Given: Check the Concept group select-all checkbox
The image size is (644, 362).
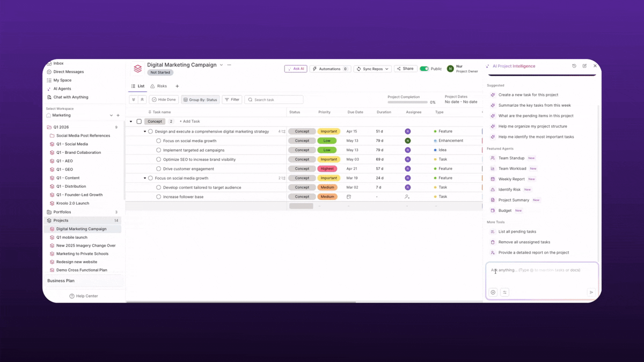Looking at the screenshot, I should coord(138,121).
